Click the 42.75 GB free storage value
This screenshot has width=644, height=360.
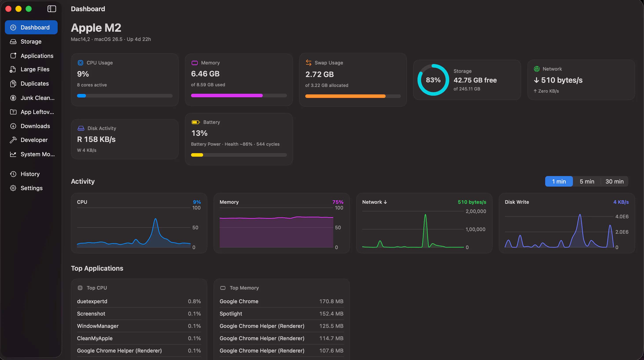475,80
